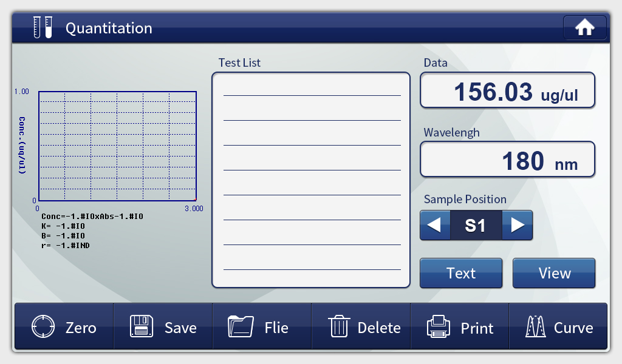Screen dimensions: 622x364
Task: Tap the 180 nm Wavelength field
Action: [507, 160]
